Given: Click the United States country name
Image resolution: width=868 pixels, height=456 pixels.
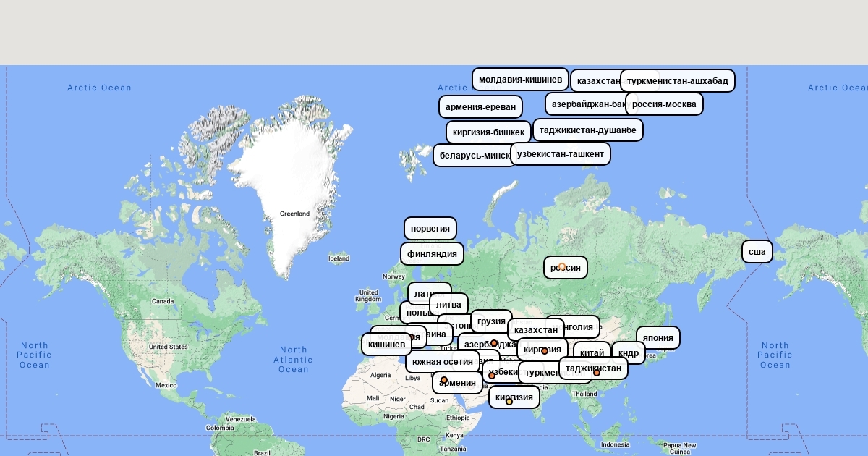Looking at the screenshot, I should pyautogui.click(x=169, y=347).
